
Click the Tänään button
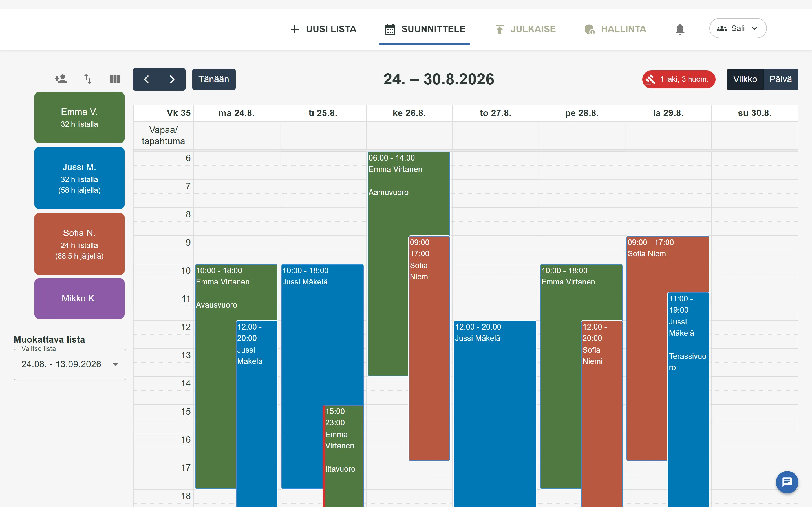(214, 79)
